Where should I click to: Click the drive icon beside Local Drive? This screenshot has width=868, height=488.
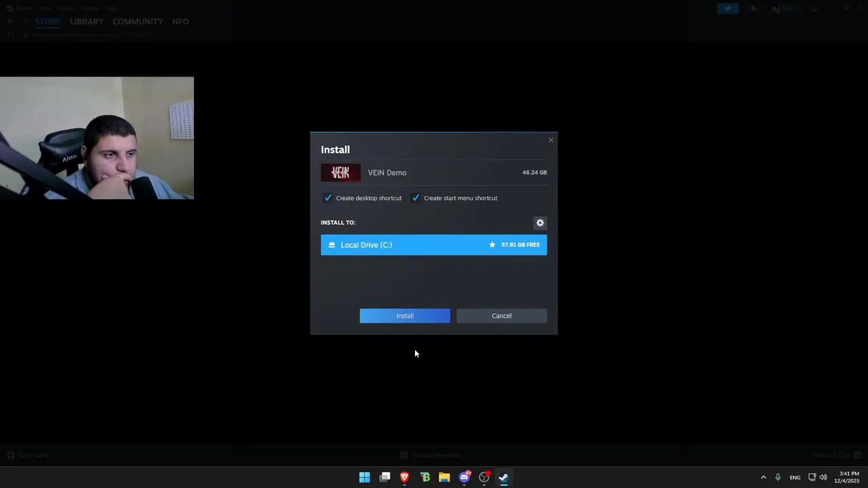coord(332,245)
